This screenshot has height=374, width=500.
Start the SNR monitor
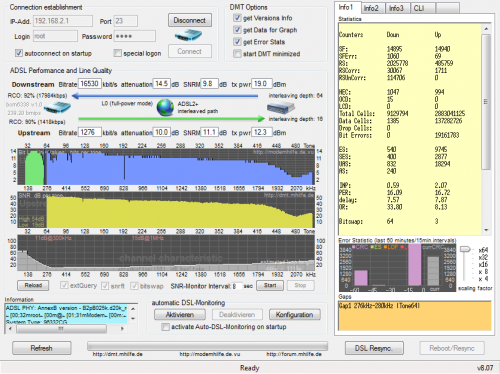270,285
